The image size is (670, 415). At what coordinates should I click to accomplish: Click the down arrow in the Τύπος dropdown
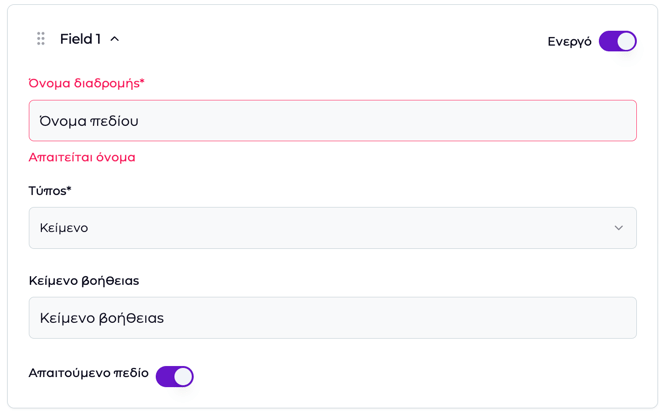point(618,228)
